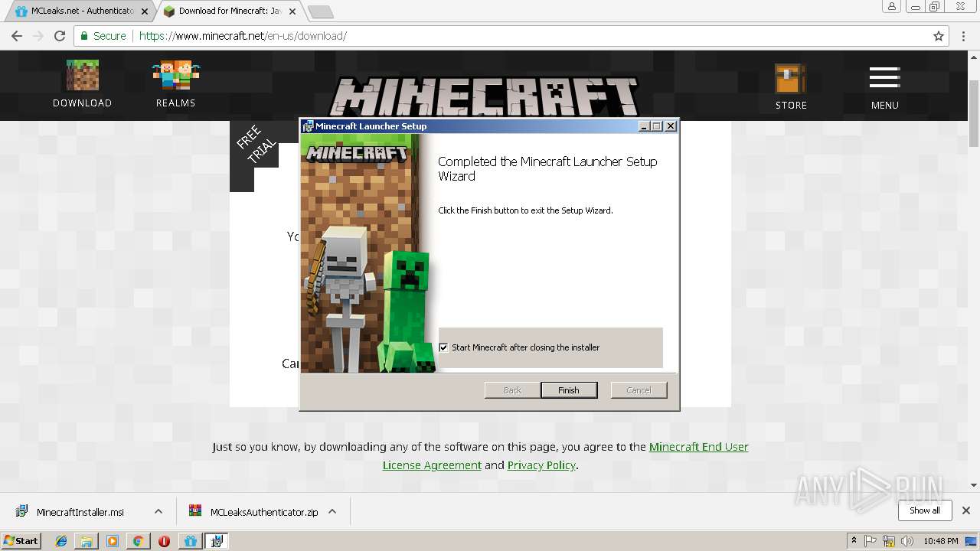Image resolution: width=980 pixels, height=551 pixels.
Task: Go forward in browser history
Action: pyautogui.click(x=38, y=36)
